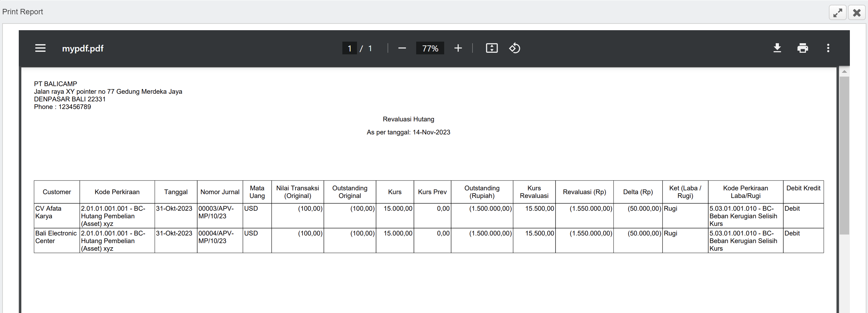Screen dimensions: 868x313
Task: Expand the Print Report dialog fullscreen
Action: (838, 13)
